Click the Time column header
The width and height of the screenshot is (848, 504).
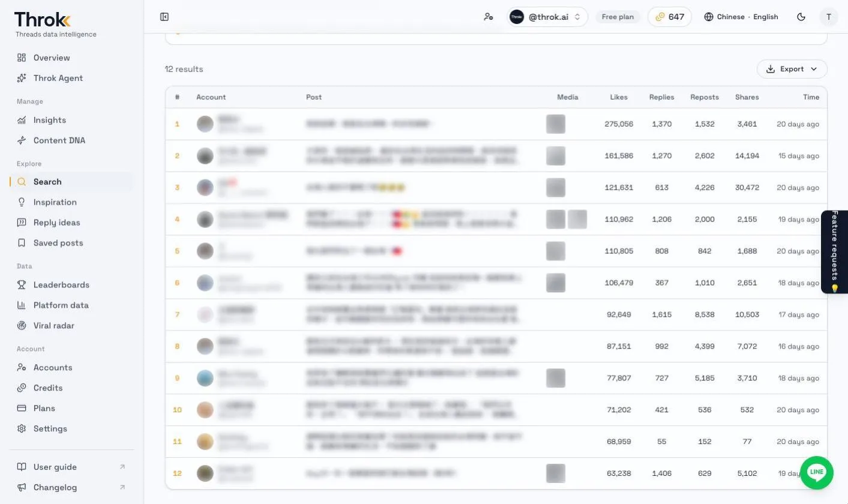point(811,97)
